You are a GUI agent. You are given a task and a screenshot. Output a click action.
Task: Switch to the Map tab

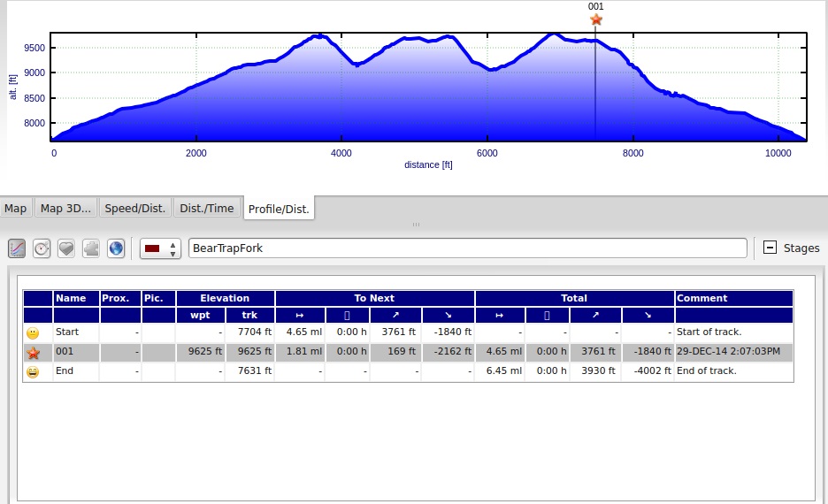pos(16,209)
